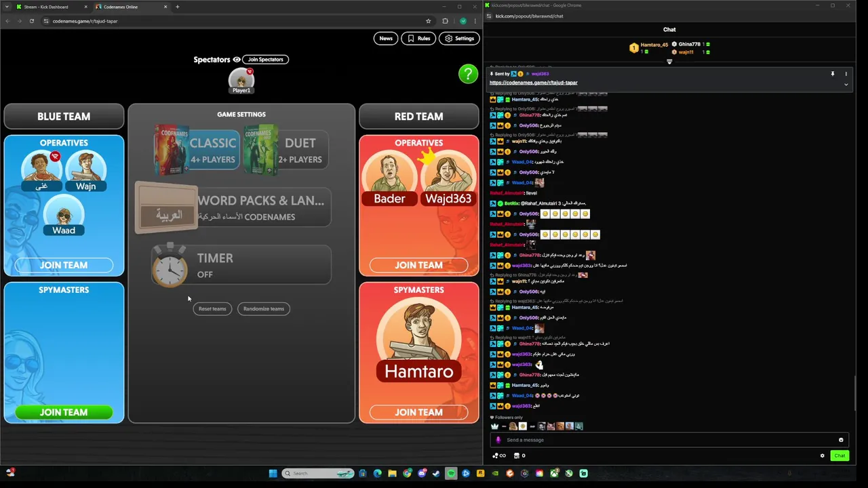Screen dimensions: 868x488
Task: Open the green help question mark icon
Action: coord(468,74)
